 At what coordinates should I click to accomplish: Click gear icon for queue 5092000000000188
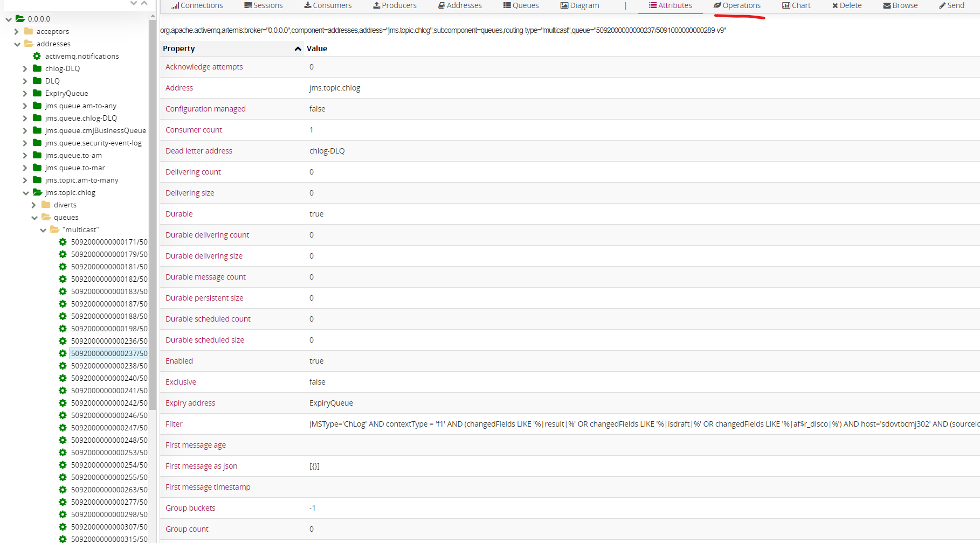coord(63,316)
